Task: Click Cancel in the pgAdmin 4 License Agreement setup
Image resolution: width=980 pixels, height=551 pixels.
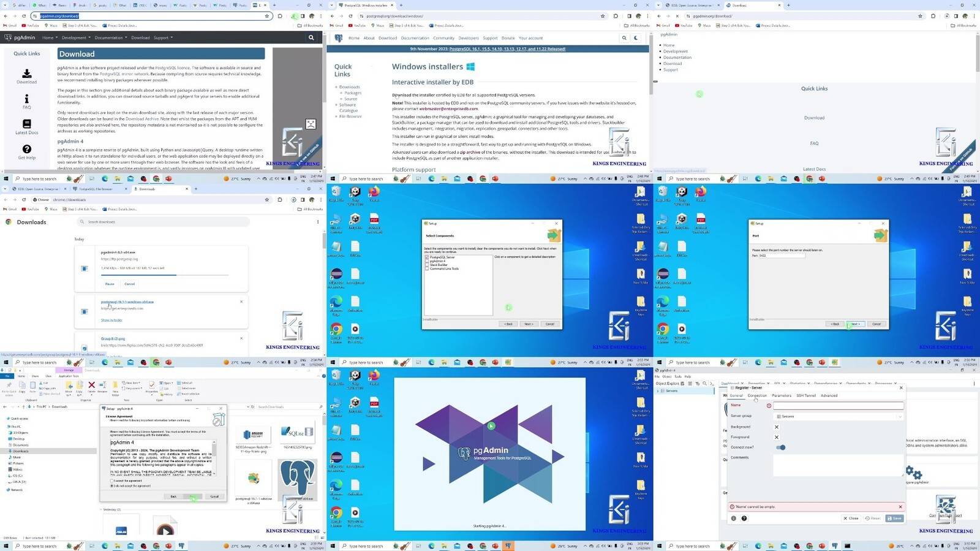Action: coord(214,496)
